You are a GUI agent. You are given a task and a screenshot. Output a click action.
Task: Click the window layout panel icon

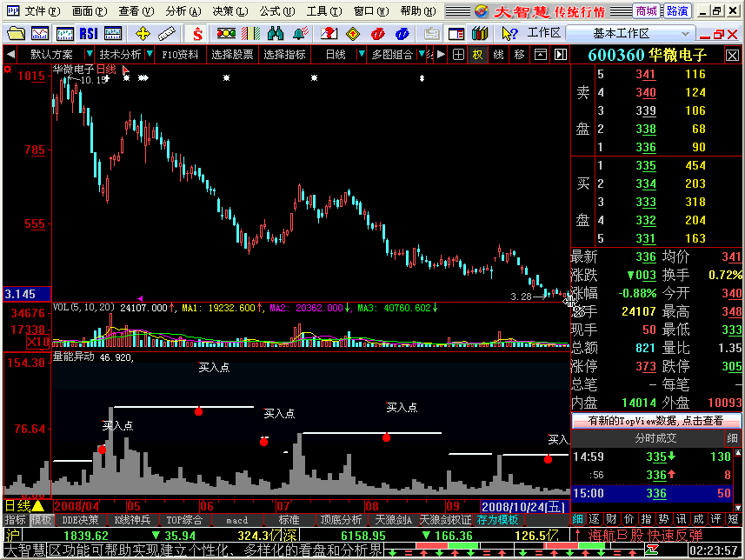[x=456, y=34]
